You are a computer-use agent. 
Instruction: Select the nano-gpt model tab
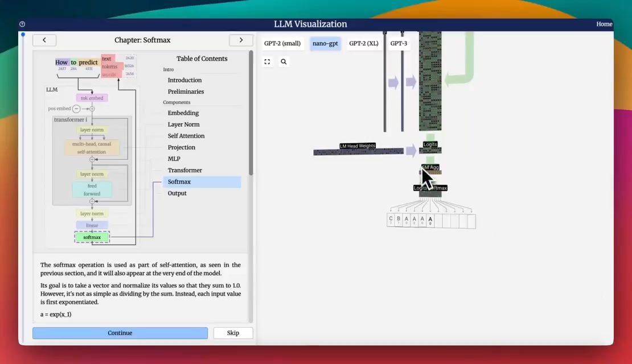tap(325, 43)
